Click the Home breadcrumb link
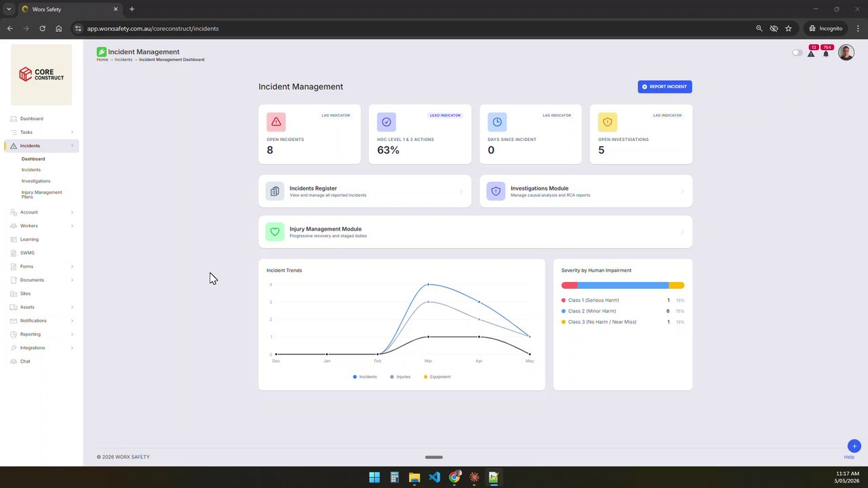The width and height of the screenshot is (868, 488). pyautogui.click(x=102, y=60)
